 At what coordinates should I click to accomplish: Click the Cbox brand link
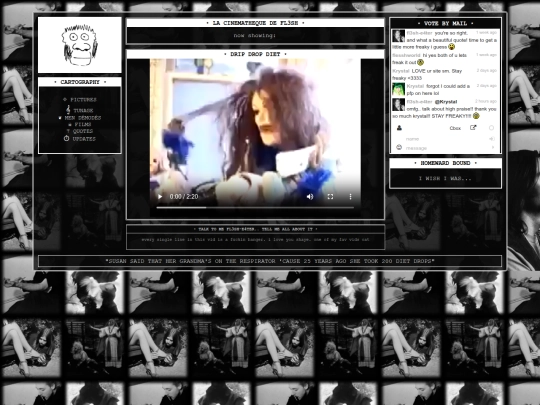455,128
